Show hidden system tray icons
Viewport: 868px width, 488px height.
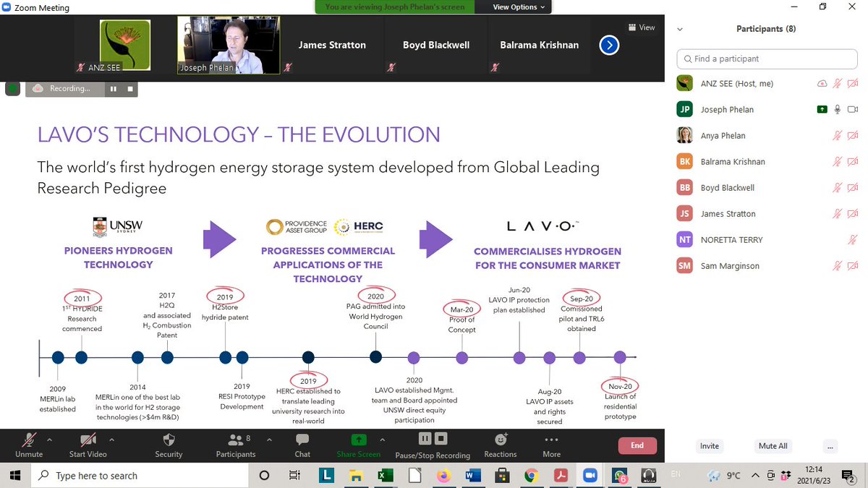(x=755, y=476)
